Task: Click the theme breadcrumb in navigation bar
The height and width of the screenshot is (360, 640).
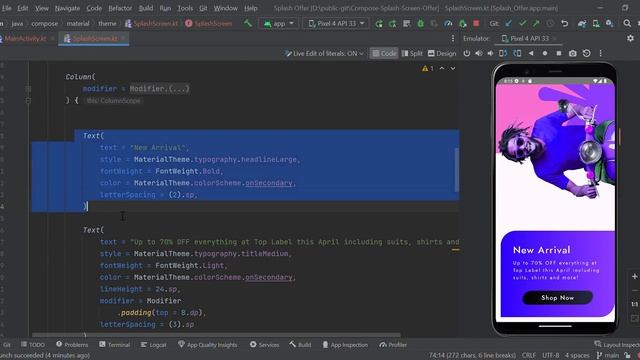Action: [107, 24]
